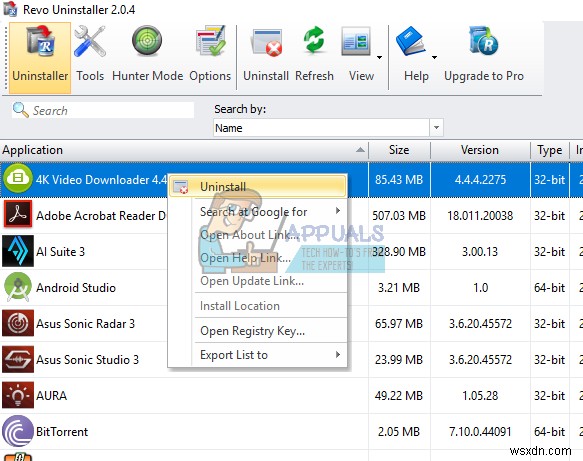Image resolution: width=583 pixels, height=461 pixels.
Task: Click 23.99 MB size cell
Action: [399, 360]
